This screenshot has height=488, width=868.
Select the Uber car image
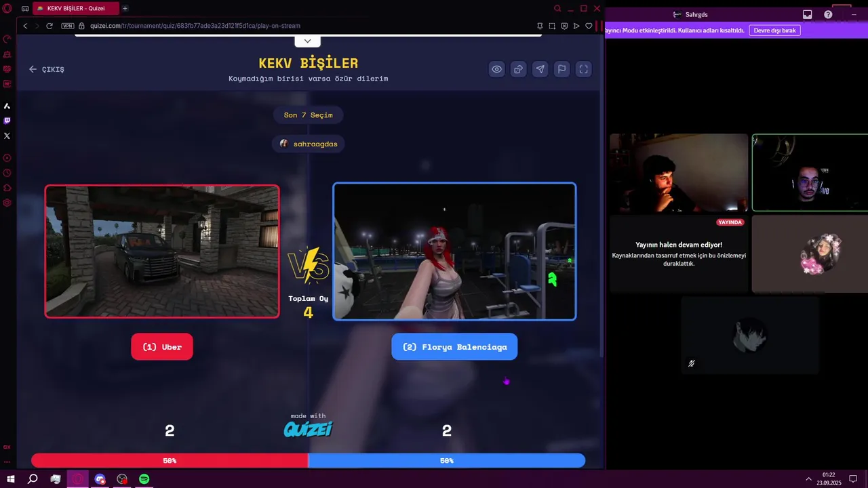[162, 251]
